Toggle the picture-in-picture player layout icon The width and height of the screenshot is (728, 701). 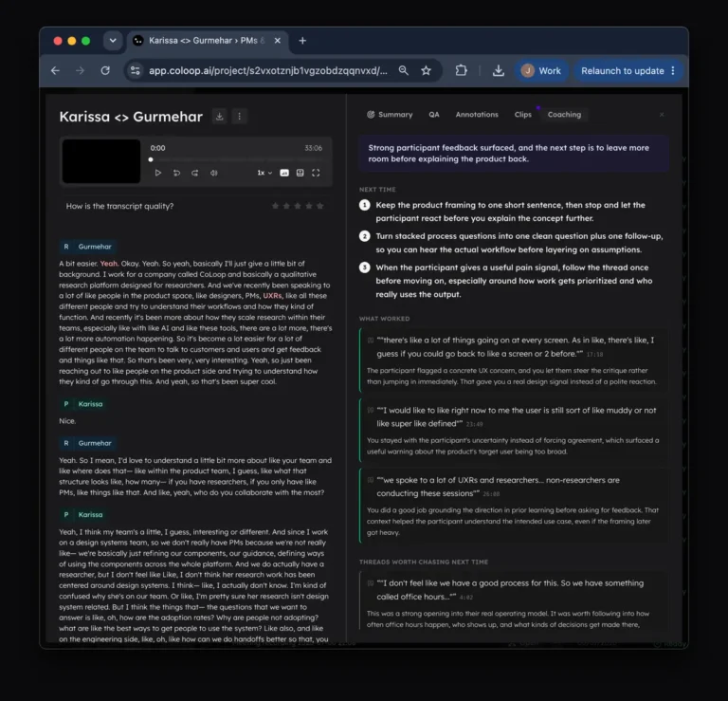tap(300, 173)
